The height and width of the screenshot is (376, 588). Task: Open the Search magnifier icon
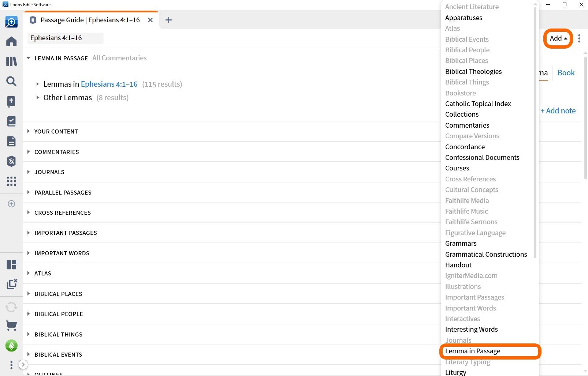pyautogui.click(x=11, y=81)
